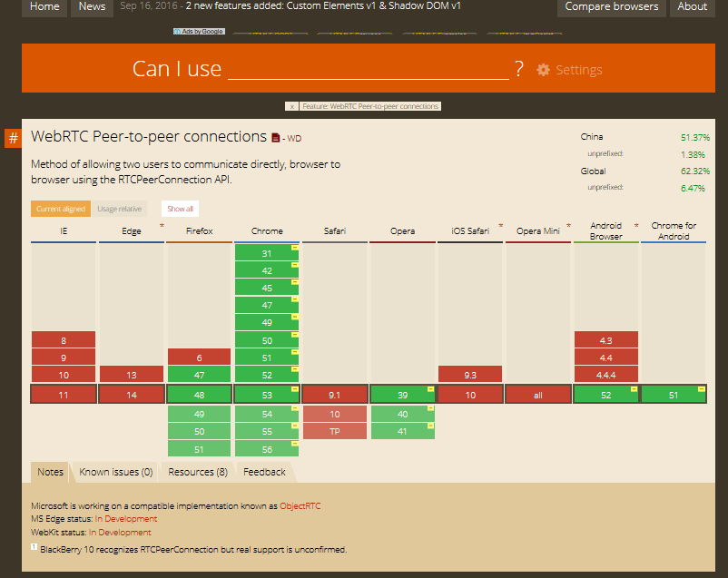Click the Firefox 48 support cell
Image resolution: width=728 pixels, height=578 pixels.
(x=199, y=395)
